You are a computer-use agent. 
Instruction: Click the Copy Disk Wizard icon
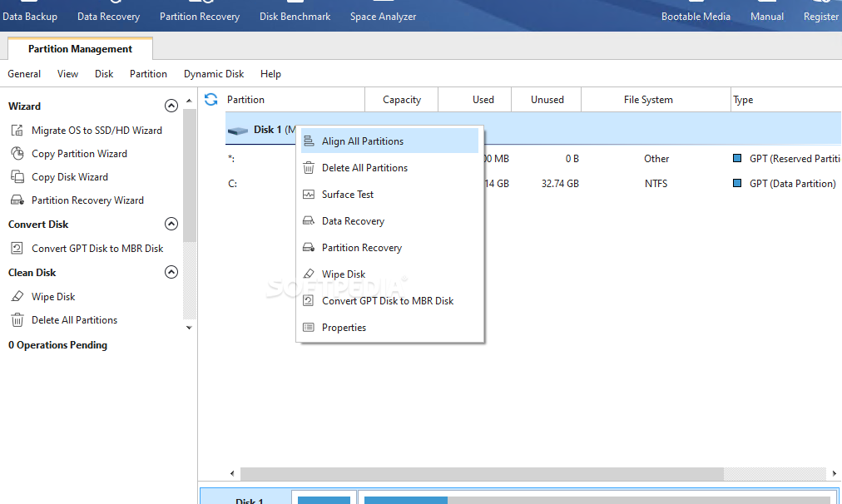[x=17, y=176]
